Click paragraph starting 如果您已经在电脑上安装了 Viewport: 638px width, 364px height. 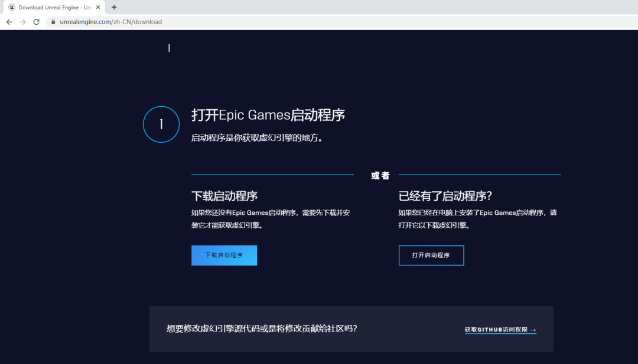478,219
